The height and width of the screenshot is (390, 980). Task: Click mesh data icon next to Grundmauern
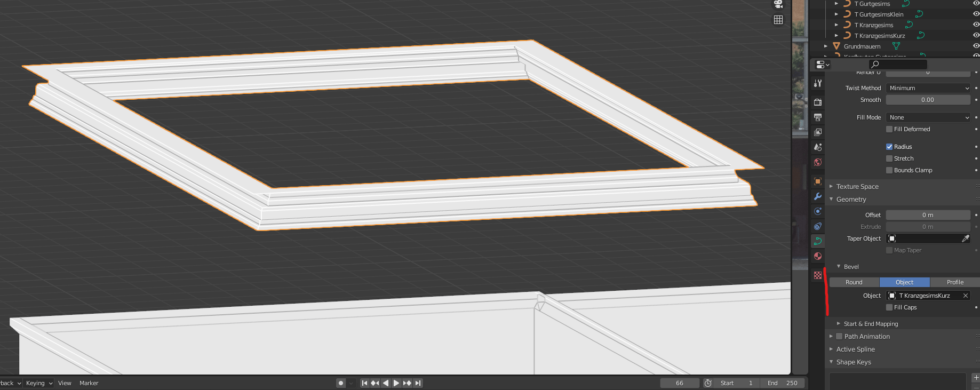pyautogui.click(x=896, y=46)
